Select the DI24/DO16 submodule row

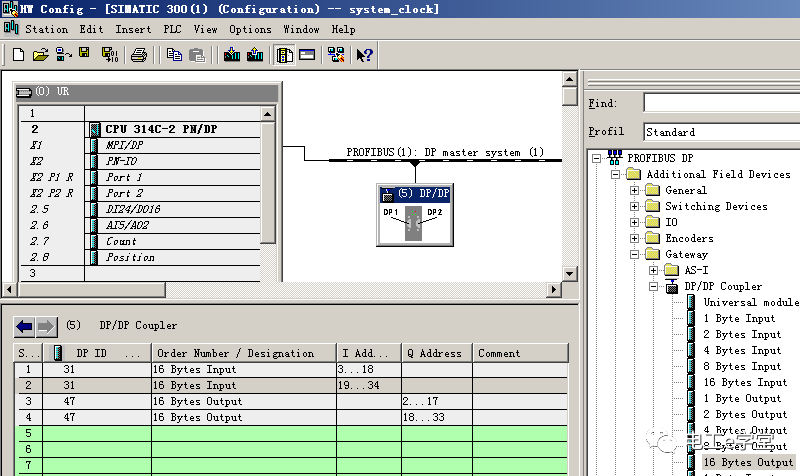[140, 209]
